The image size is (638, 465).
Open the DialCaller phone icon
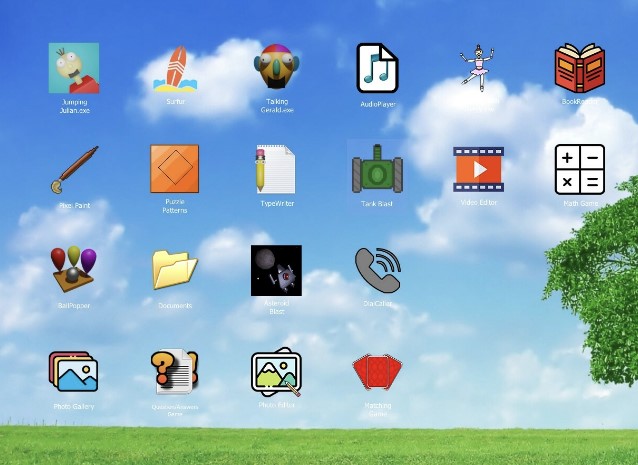click(377, 270)
